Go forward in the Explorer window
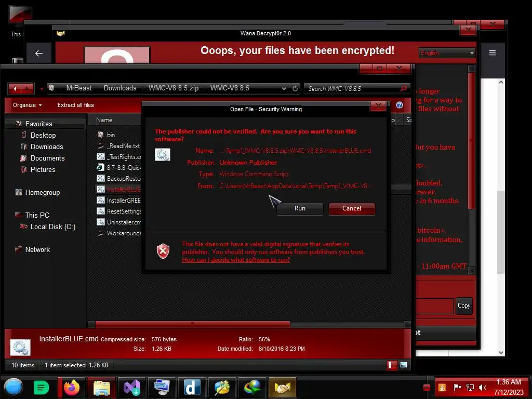Image resolution: width=532 pixels, height=399 pixels. click(28, 88)
